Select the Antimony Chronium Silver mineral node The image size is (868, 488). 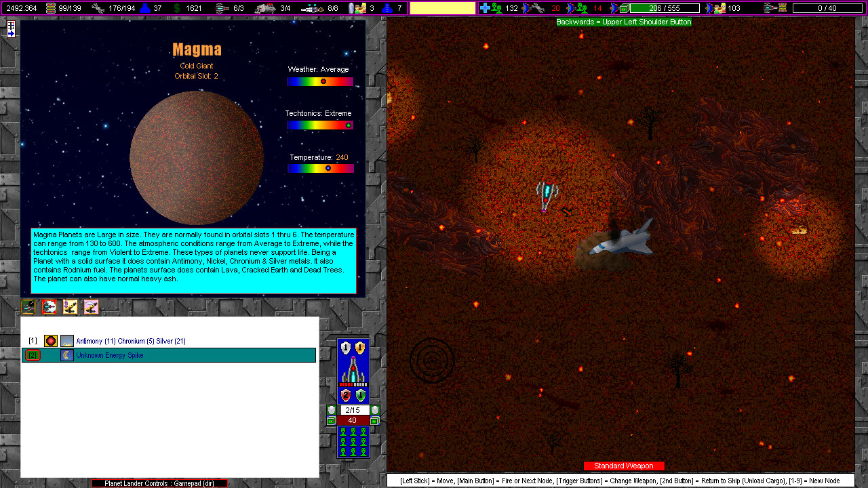pos(136,340)
